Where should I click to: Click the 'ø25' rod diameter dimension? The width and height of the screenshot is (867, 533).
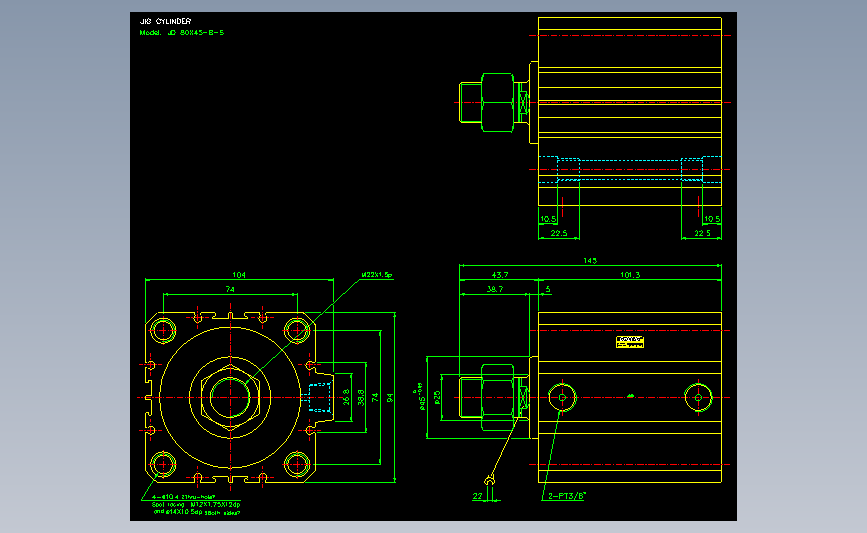tap(437, 397)
